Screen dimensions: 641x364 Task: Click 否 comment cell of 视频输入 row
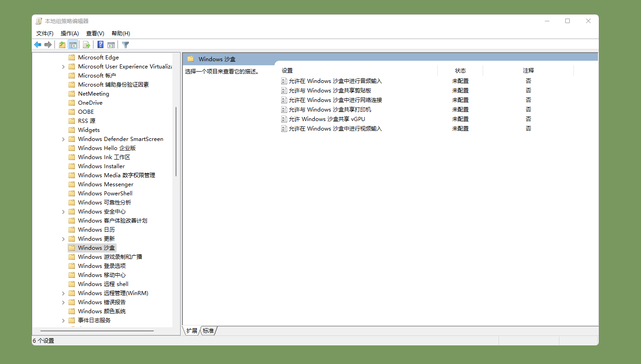528,129
